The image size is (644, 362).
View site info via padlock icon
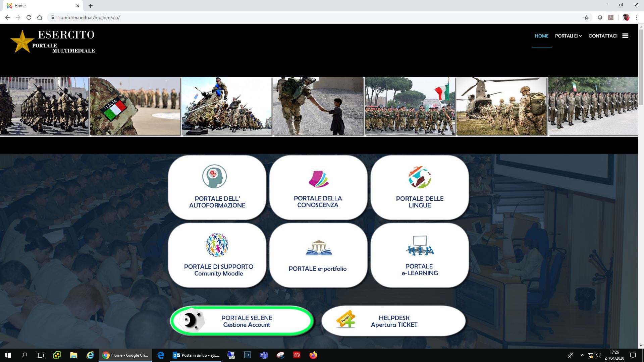click(53, 17)
